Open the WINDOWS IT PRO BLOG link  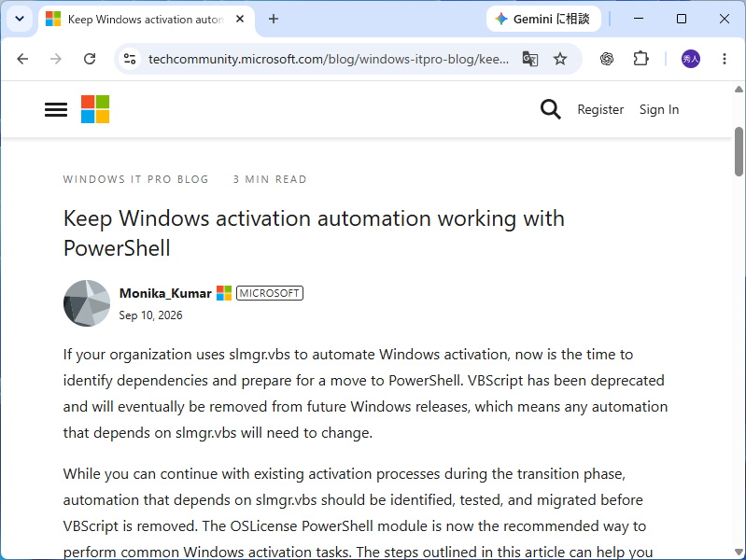(x=136, y=179)
